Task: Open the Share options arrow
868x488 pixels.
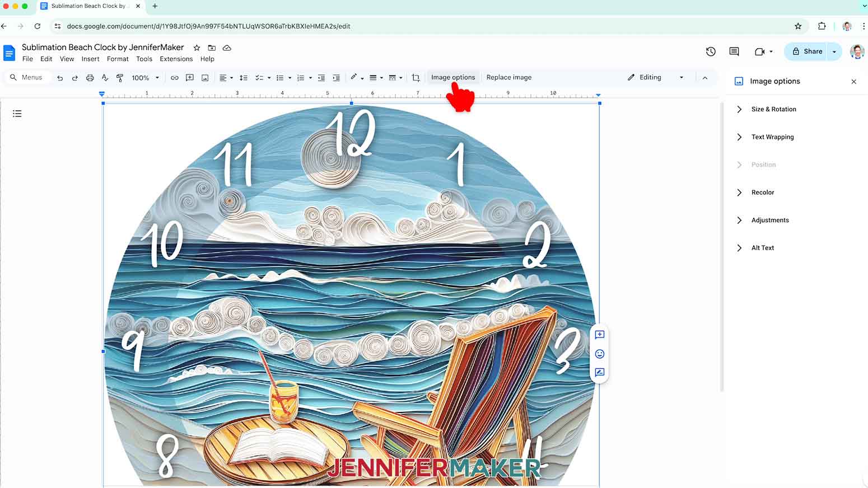Action: (x=834, y=51)
